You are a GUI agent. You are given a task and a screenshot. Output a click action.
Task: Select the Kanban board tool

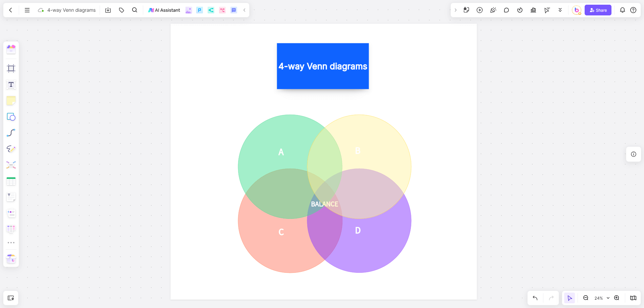[11, 229]
